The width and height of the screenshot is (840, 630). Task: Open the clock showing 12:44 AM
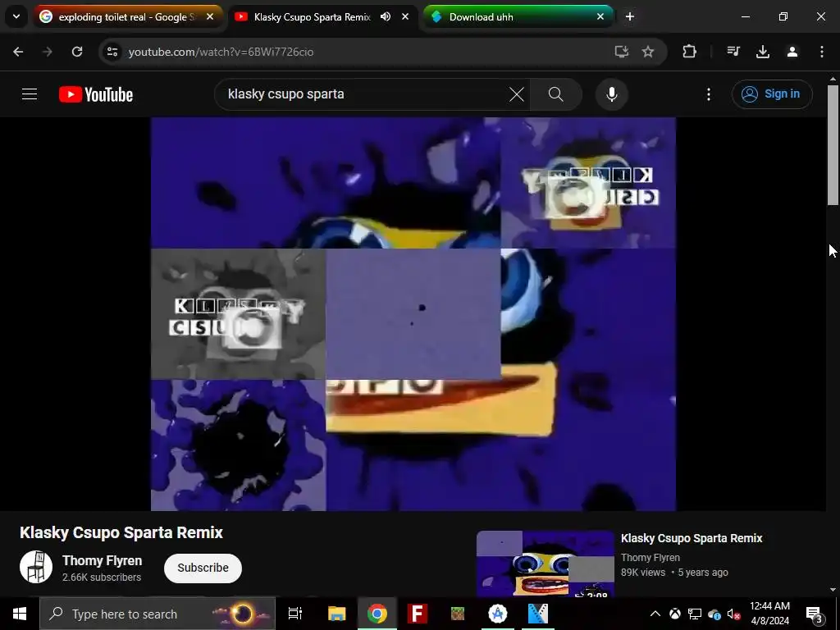769,614
